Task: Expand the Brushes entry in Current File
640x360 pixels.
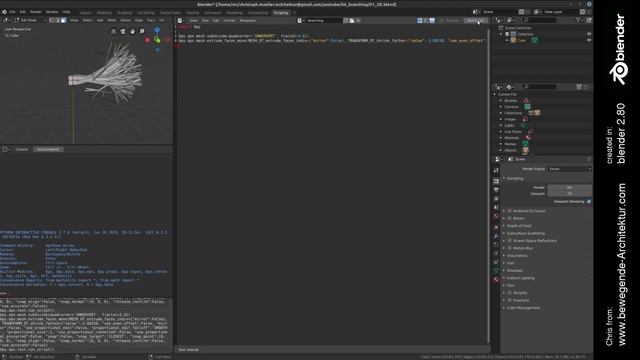Action: pyautogui.click(x=501, y=100)
